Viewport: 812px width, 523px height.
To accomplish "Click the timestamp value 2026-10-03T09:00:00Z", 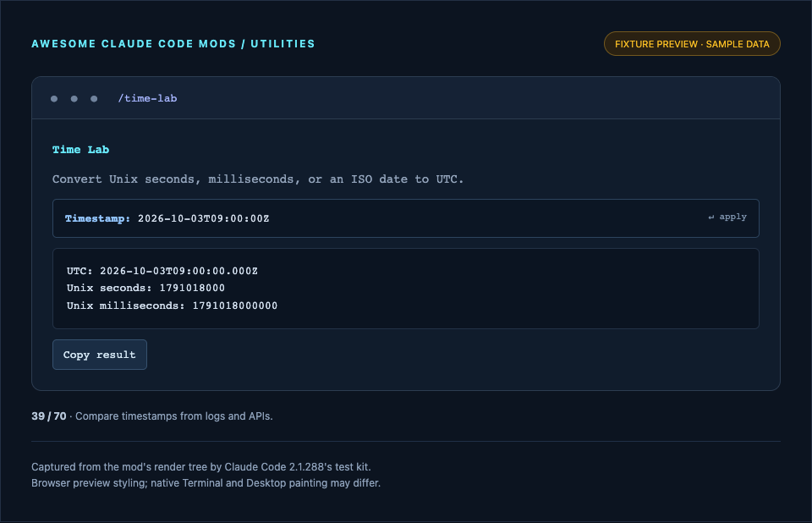I will tap(204, 218).
